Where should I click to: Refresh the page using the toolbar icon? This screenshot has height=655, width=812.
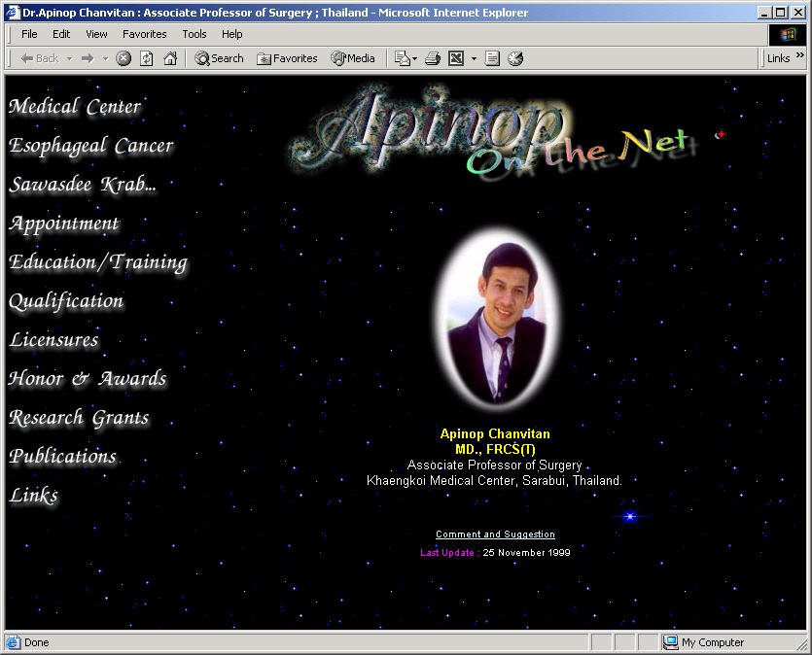tap(147, 58)
